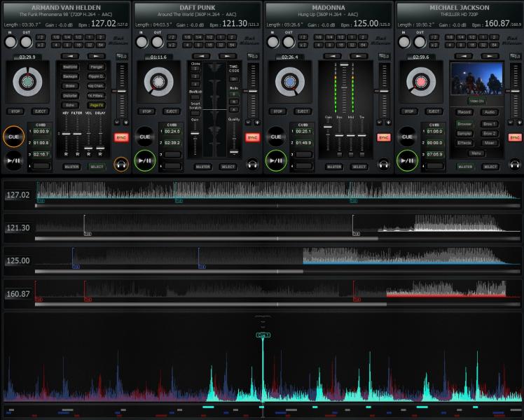Toggle SYNC on the Daft Punk deck
524x420 pixels.
click(252, 138)
